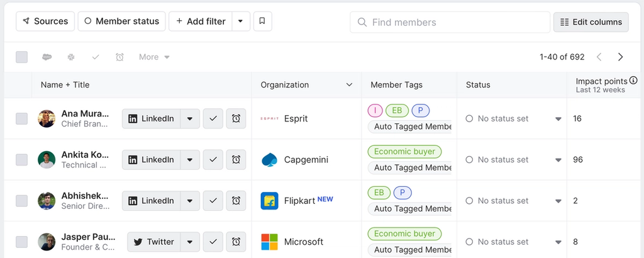Tick the checkbox for Jasper Pau's row
Viewport: 644px width, 258px height.
click(x=22, y=242)
